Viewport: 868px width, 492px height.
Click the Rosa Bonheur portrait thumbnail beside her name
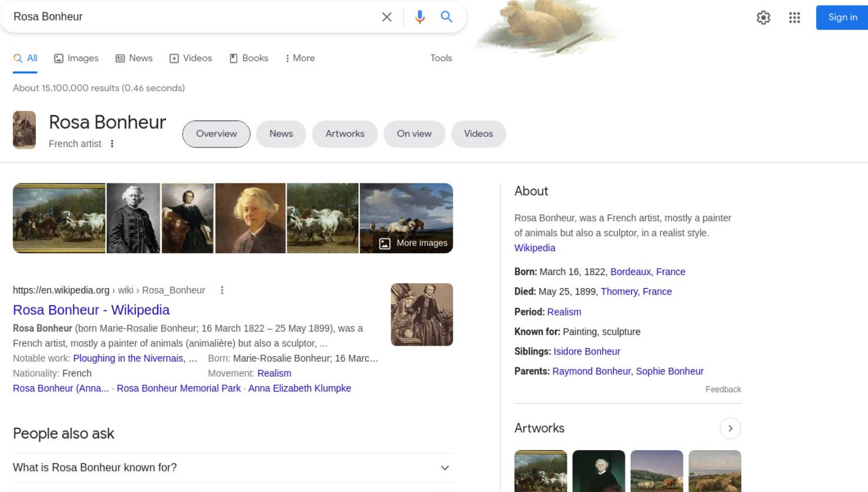[x=25, y=130]
